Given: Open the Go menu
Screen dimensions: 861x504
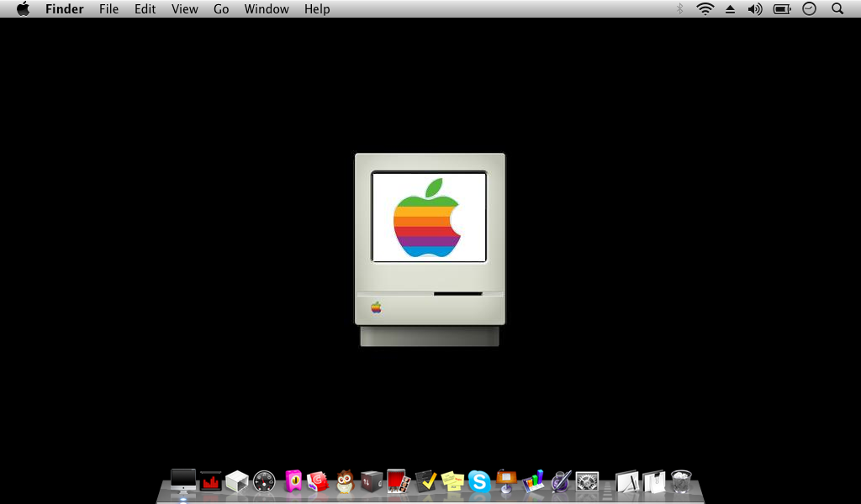Looking at the screenshot, I should [x=221, y=8].
